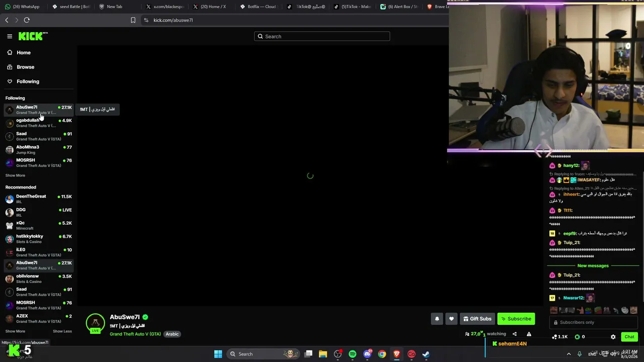Image resolution: width=644 pixels, height=362 pixels.
Task: Click the green Chat send button
Action: tap(629, 337)
